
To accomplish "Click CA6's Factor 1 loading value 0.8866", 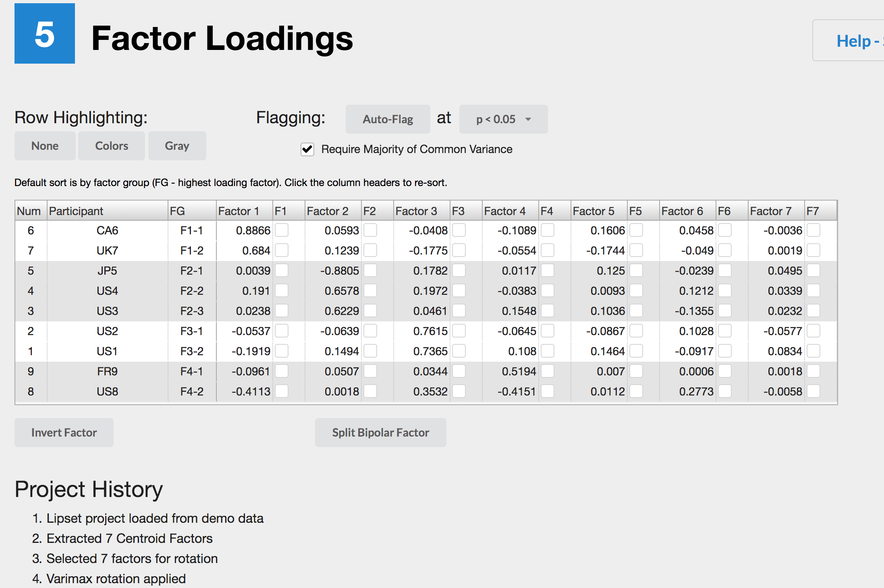I will 253,230.
